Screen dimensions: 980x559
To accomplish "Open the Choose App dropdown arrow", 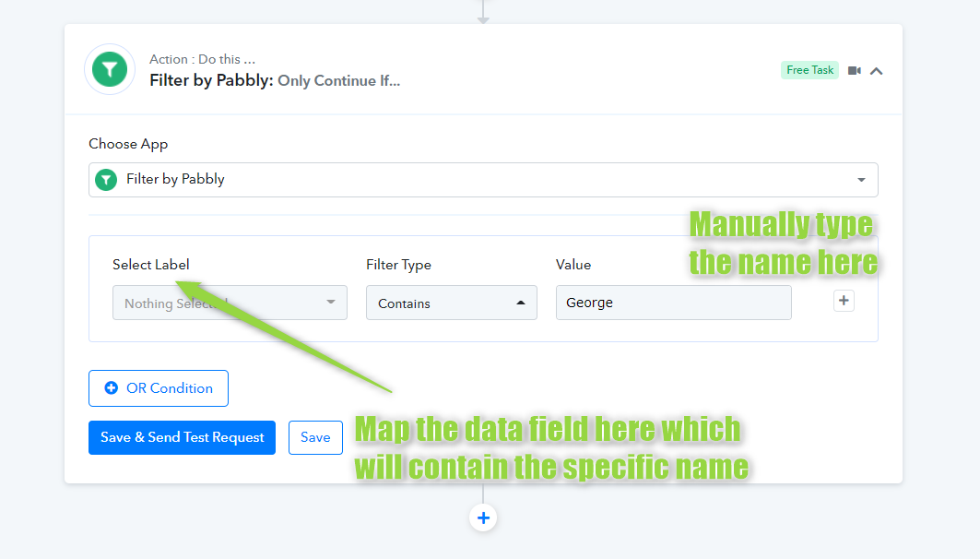I will tap(861, 180).
